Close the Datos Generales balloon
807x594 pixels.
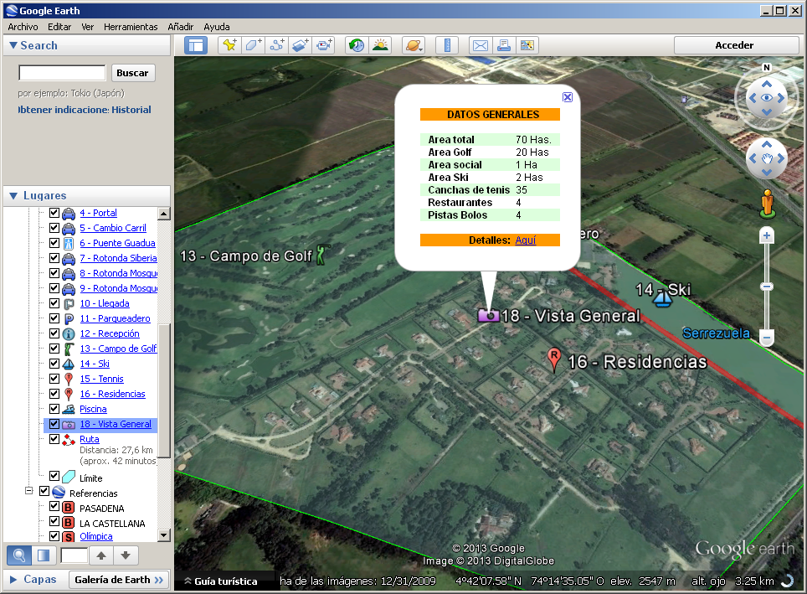pos(567,97)
